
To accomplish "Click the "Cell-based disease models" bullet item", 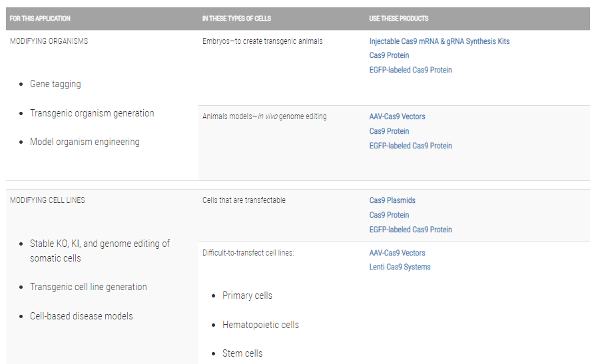I will pos(81,316).
